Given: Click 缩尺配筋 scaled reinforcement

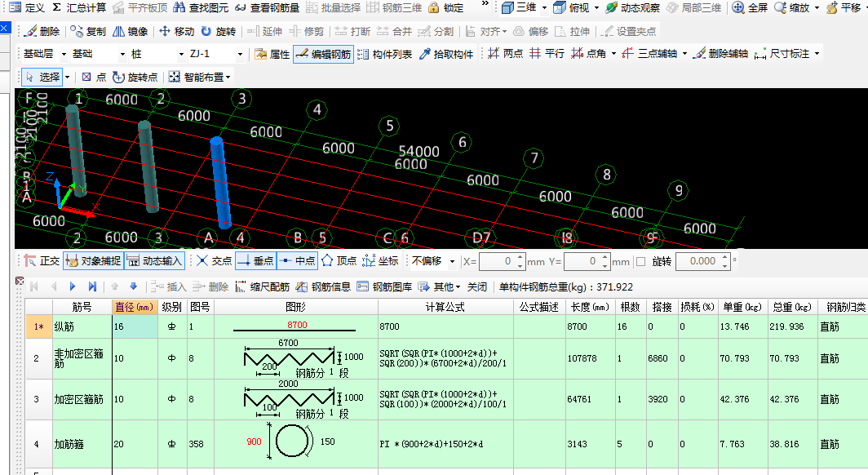Looking at the screenshot, I should coord(263,286).
